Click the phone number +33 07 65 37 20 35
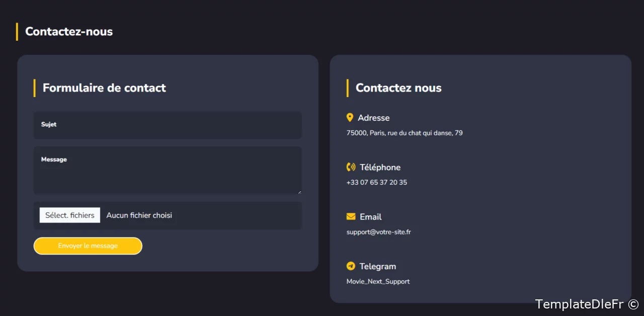 (x=377, y=183)
